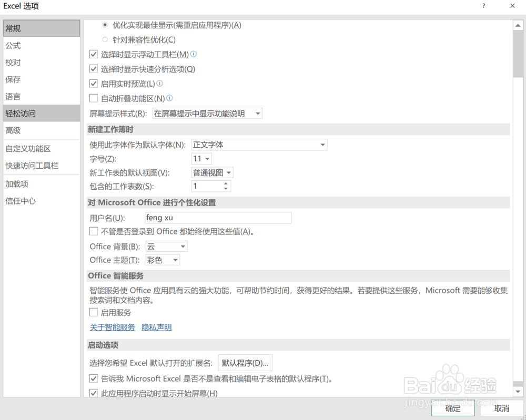Increase 包含的工作表数 with the up stepper
This screenshot has height=420, width=526.
(x=225, y=183)
